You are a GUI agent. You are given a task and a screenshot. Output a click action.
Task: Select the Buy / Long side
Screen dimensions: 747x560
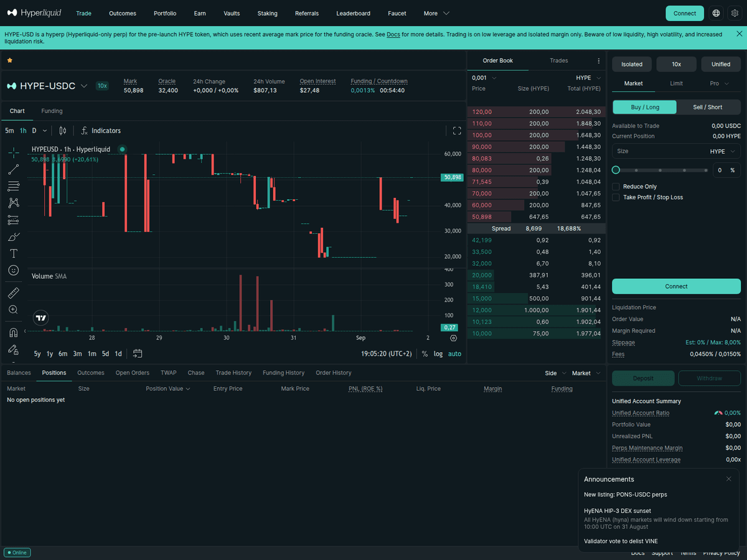point(645,107)
